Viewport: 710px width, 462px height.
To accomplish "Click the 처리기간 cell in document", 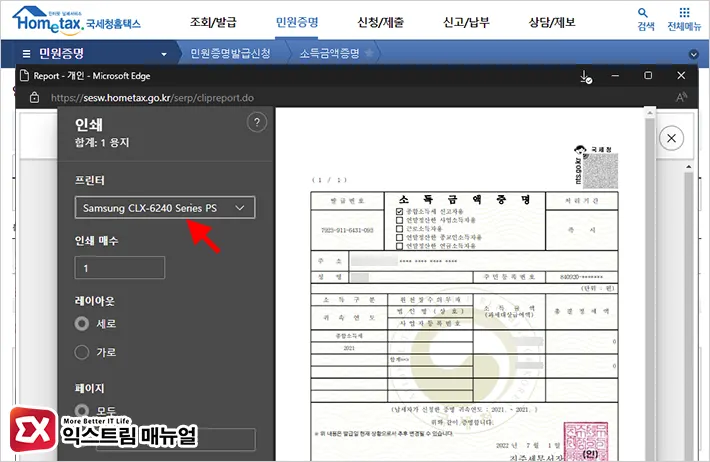I will 582,201.
